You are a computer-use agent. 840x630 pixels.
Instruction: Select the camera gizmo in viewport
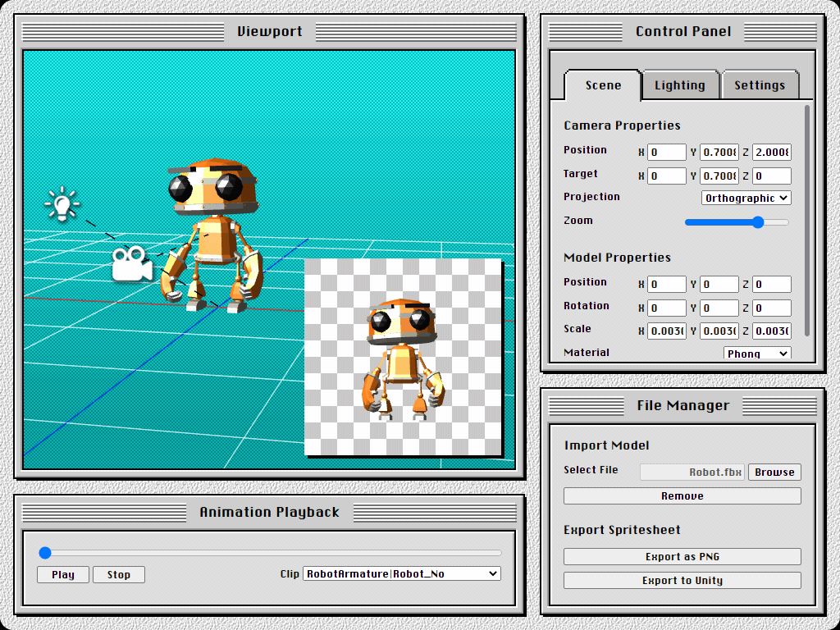[x=132, y=263]
